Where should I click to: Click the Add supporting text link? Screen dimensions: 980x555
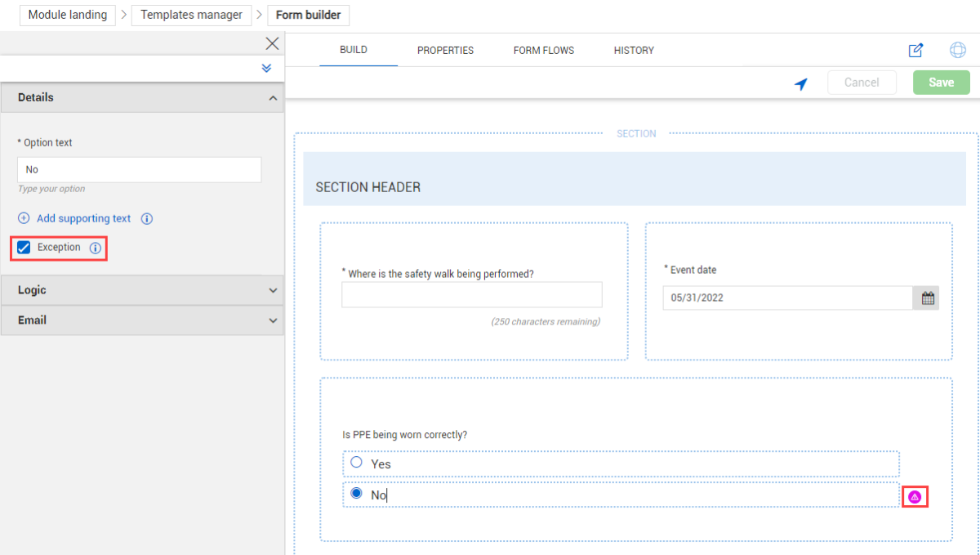(83, 219)
